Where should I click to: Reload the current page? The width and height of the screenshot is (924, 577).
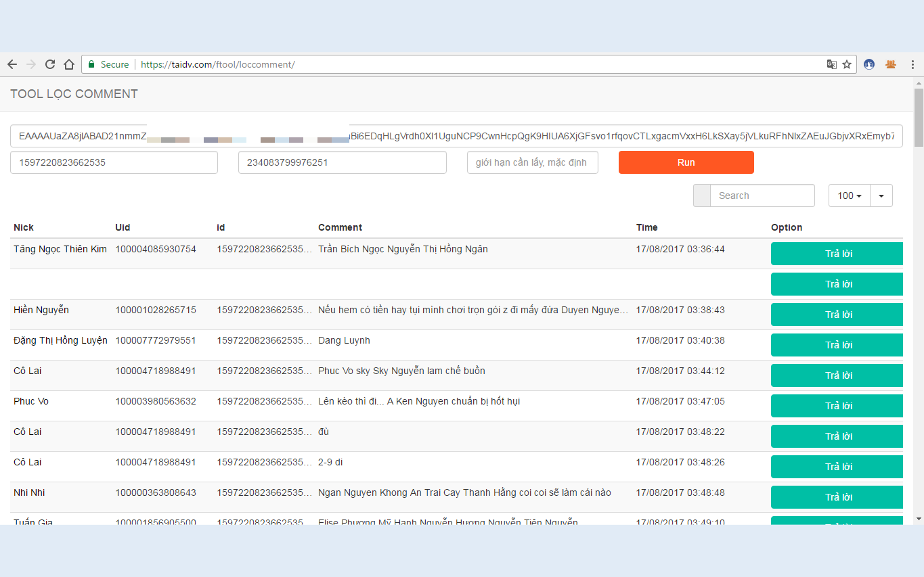50,64
